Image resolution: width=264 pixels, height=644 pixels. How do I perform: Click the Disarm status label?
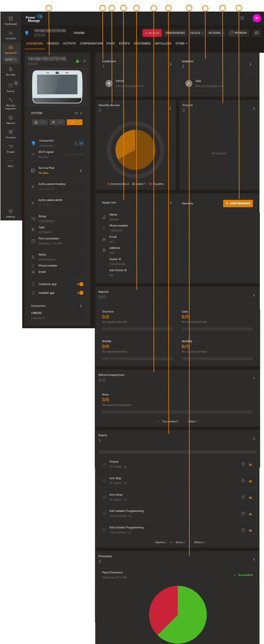79,33
